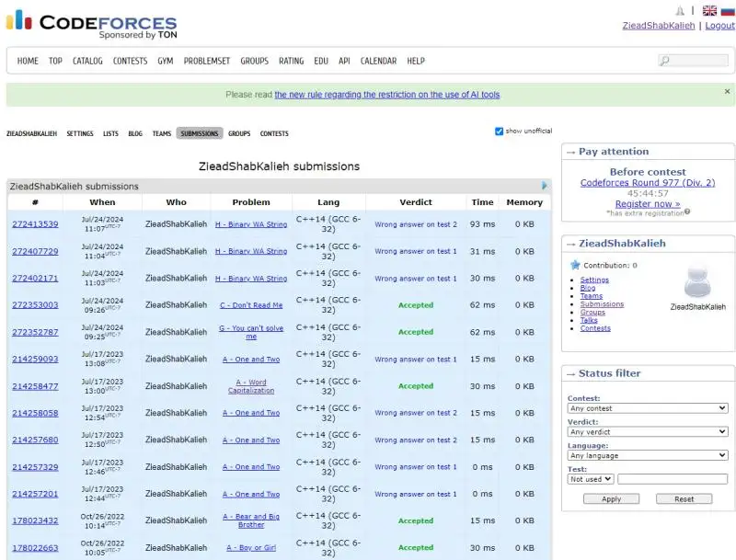Image resolution: width=736 pixels, height=560 pixels.
Task: Open the Contest filter dropdown
Action: [x=647, y=407]
